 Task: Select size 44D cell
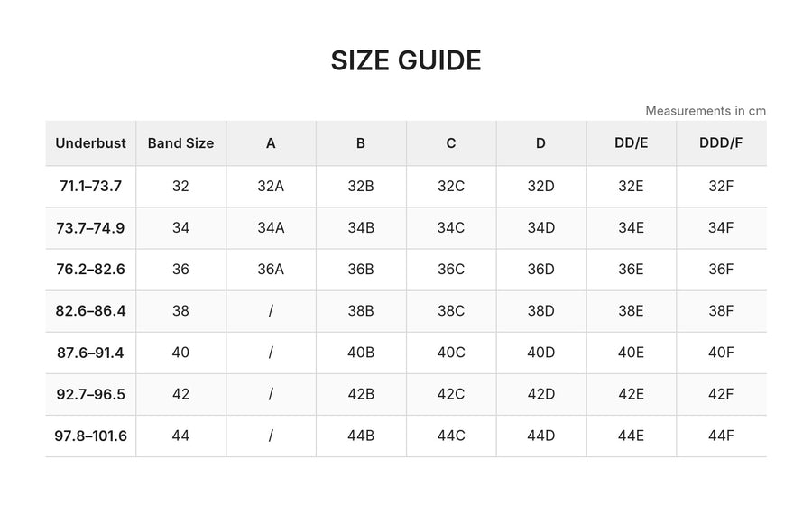[x=541, y=436]
